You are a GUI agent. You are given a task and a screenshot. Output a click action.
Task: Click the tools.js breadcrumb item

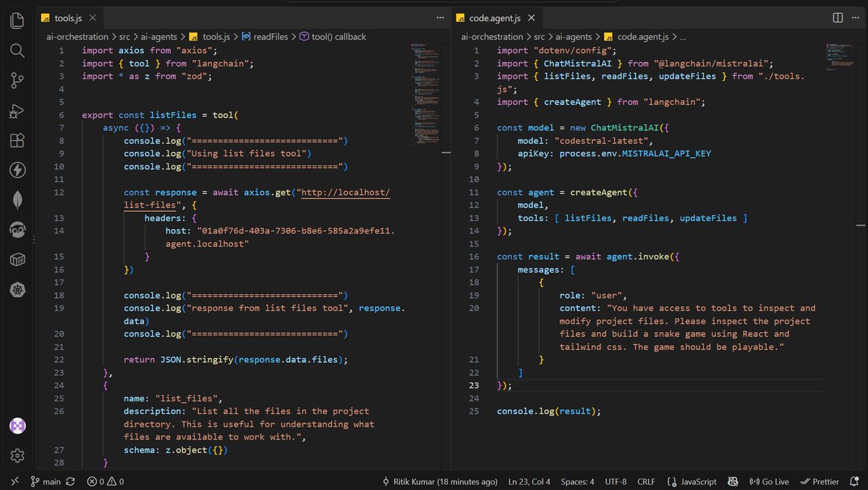[210, 36]
